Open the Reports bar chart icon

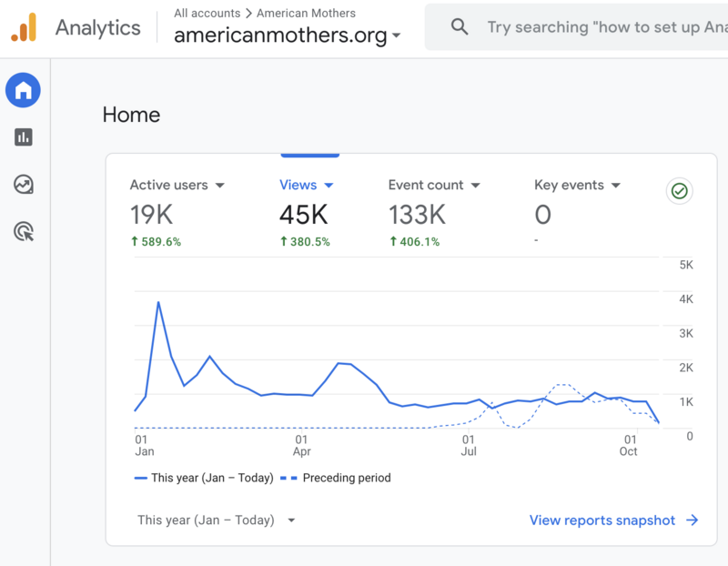pyautogui.click(x=24, y=137)
